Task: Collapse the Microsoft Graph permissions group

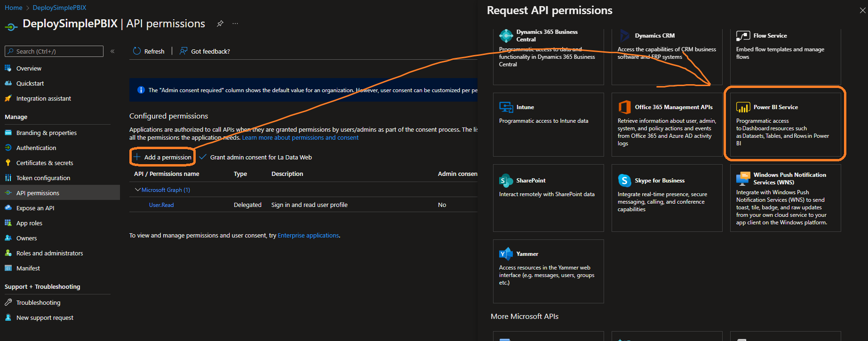Action: click(138, 190)
